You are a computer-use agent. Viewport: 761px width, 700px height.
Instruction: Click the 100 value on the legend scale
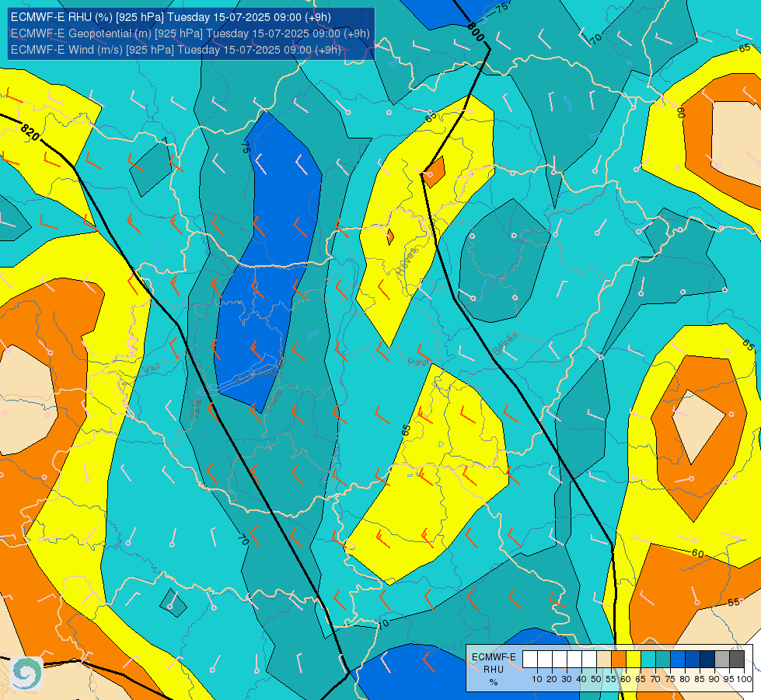pos(744,679)
